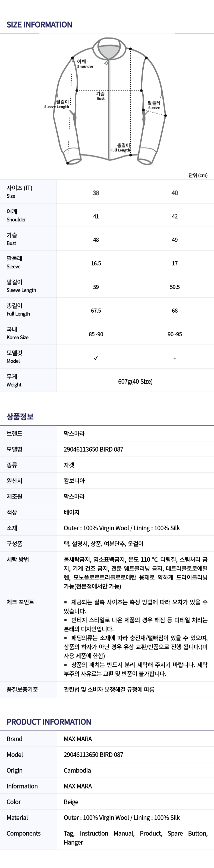The image size is (214, 868).
Task: Click the 세탁 방법 care instructions text
Action: pos(136,573)
